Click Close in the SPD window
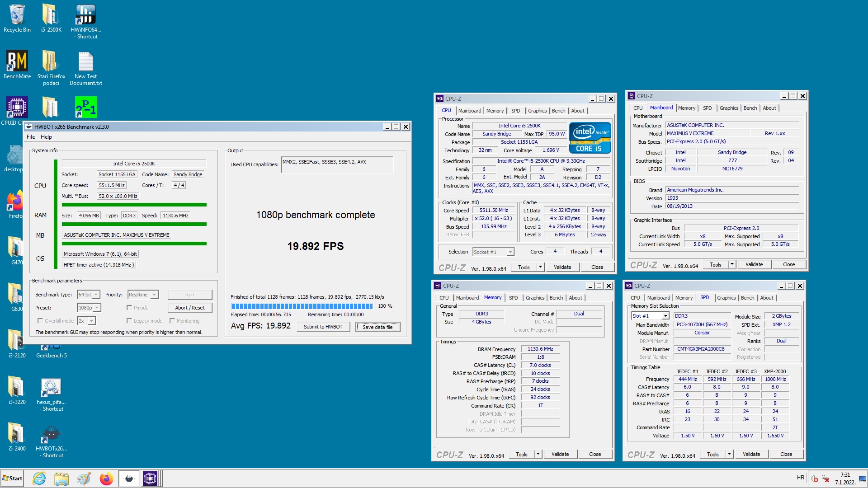868x488 pixels. (x=786, y=454)
